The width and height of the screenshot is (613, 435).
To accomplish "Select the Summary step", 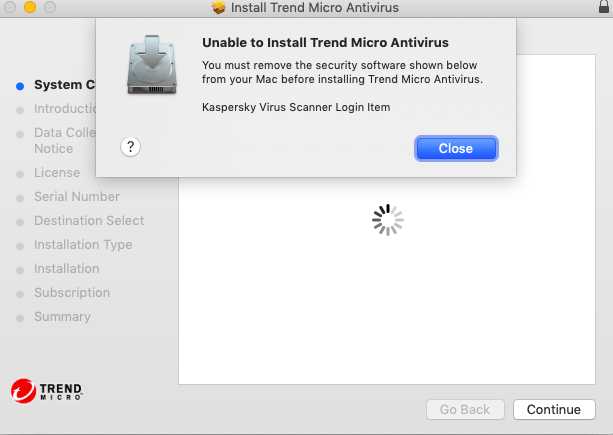I will click(62, 317).
